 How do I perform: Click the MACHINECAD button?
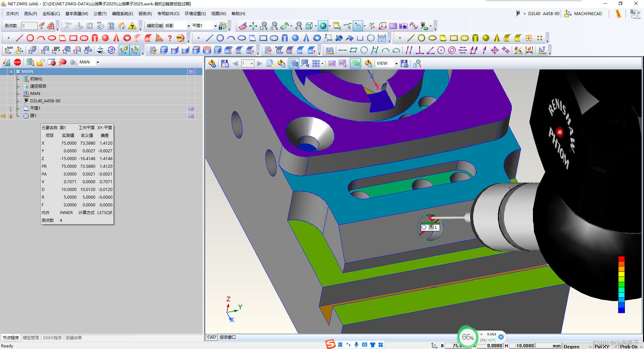pyautogui.click(x=583, y=14)
